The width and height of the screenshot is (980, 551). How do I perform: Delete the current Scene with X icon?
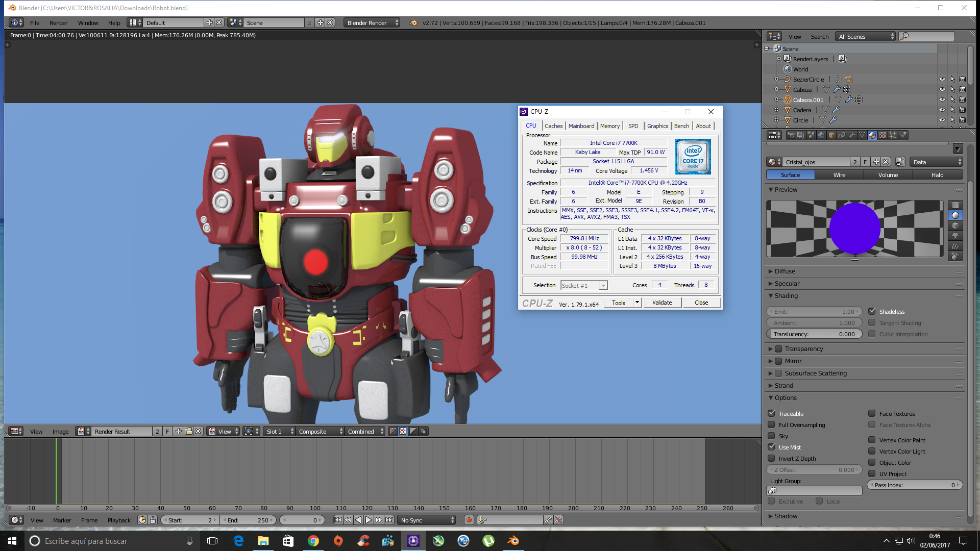[330, 22]
